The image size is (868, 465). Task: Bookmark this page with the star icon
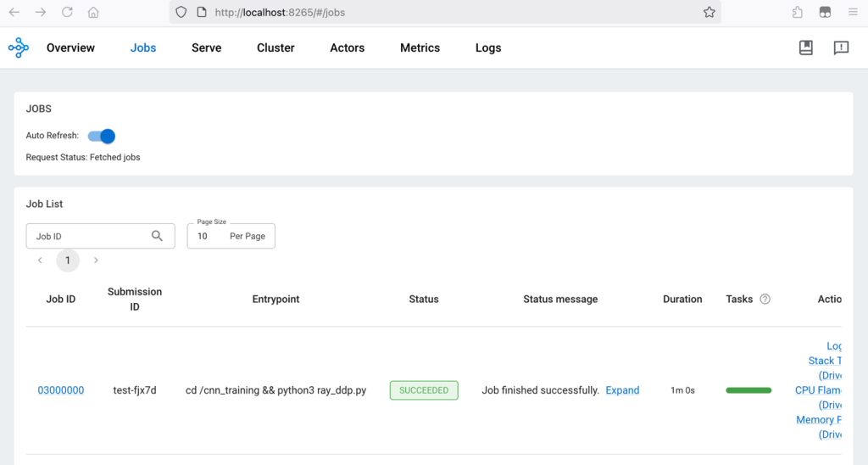[x=709, y=13]
